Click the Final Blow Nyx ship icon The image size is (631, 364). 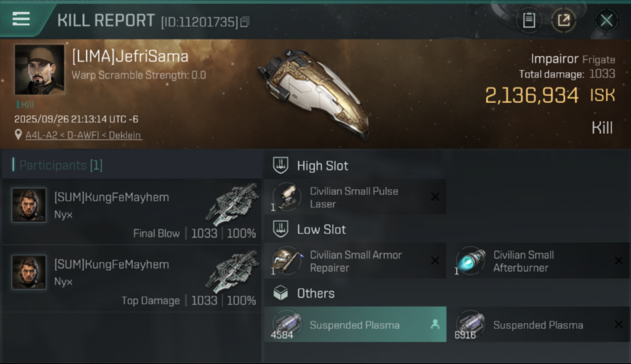[x=232, y=204]
